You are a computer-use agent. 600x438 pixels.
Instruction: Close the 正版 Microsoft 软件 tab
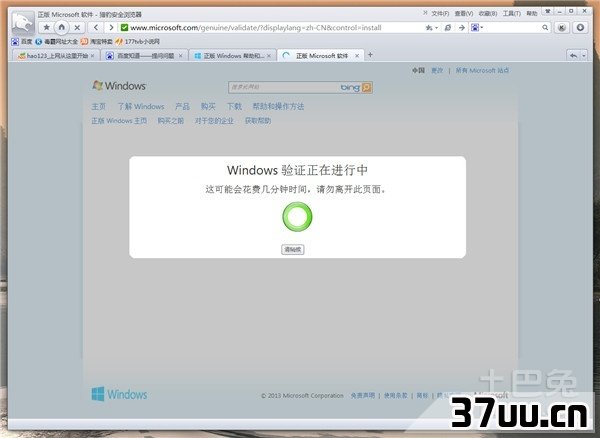(357, 56)
